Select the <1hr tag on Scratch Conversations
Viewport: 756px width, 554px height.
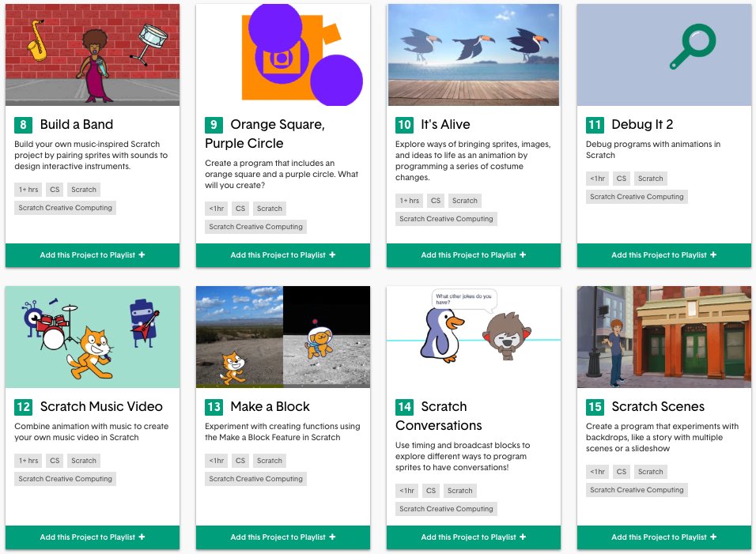point(407,491)
